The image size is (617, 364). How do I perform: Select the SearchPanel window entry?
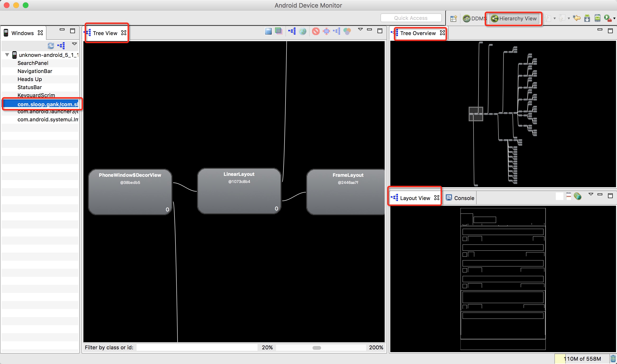click(x=40, y=63)
